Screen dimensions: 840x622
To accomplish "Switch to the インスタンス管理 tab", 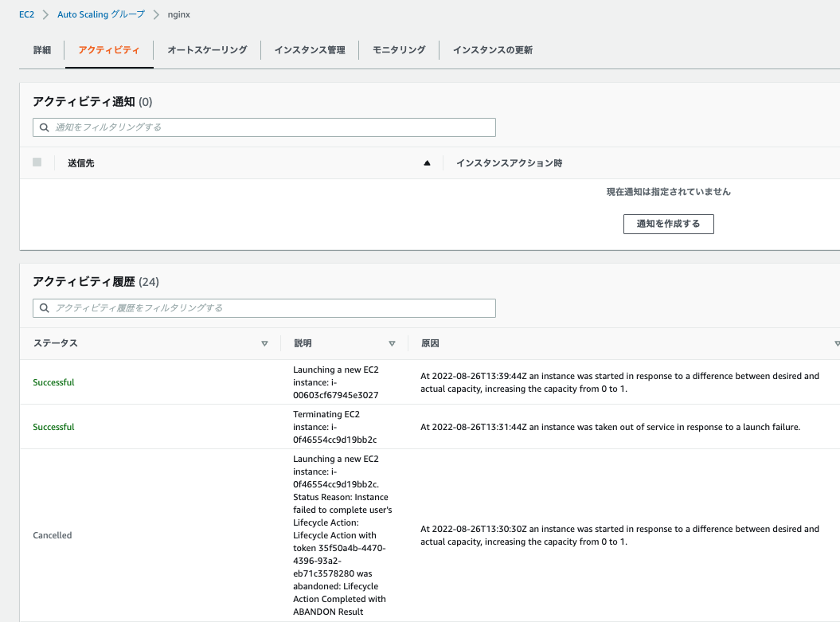I will [x=311, y=49].
